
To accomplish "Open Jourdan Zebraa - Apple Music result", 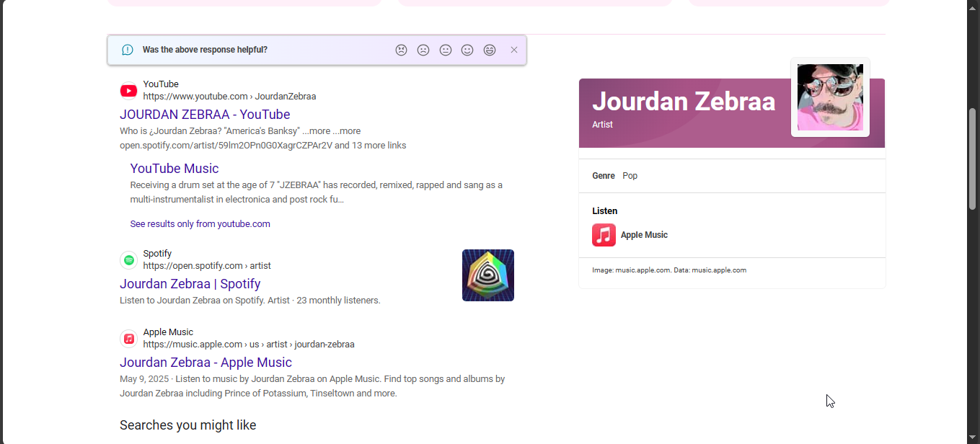I will point(206,363).
